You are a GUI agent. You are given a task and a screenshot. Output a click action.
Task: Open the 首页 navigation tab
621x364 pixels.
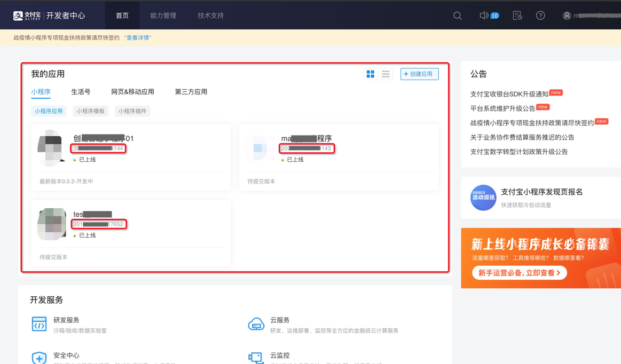pos(122,15)
